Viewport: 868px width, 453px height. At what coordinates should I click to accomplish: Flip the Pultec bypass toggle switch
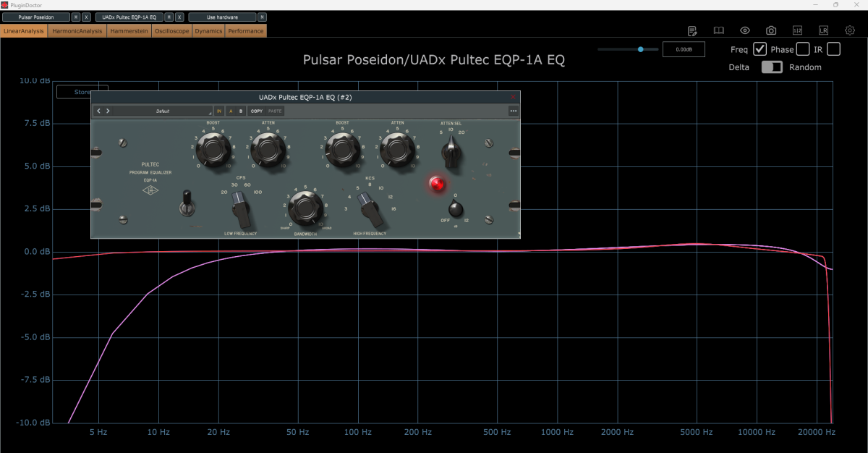point(187,202)
